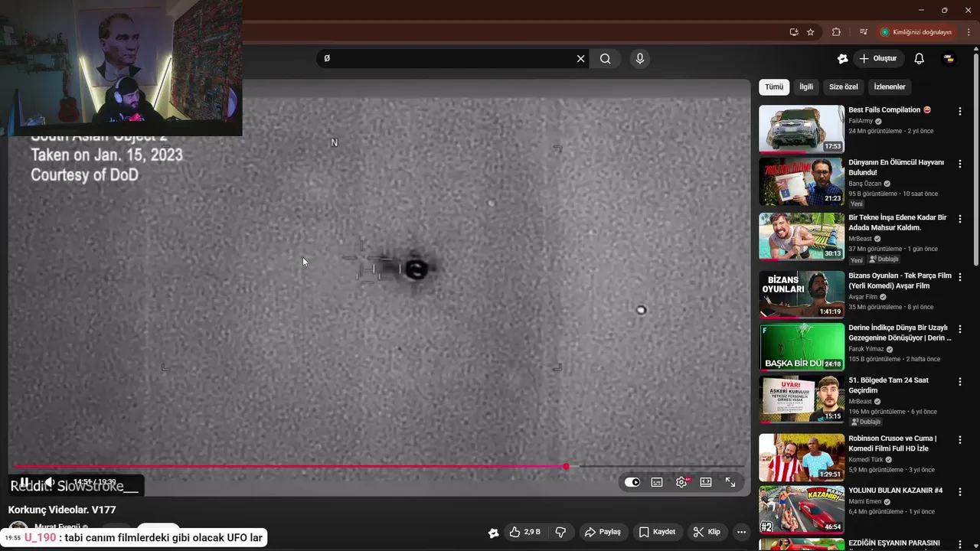Image resolution: width=980 pixels, height=551 pixels.
Task: Click the sparkle icon left of like button
Action: click(x=493, y=533)
